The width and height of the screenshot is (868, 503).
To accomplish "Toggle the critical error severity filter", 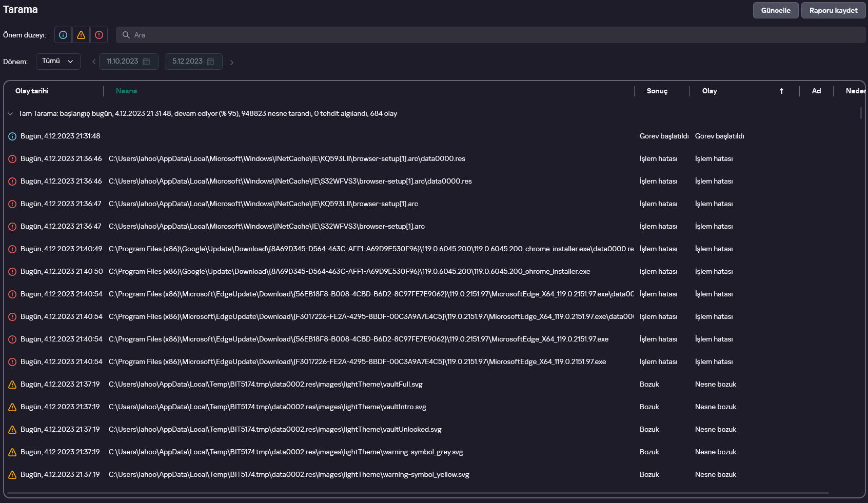I will point(99,35).
